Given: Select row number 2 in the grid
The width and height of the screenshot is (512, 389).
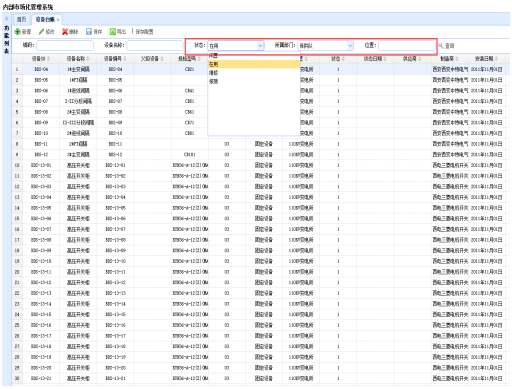Looking at the screenshot, I should [17, 80].
